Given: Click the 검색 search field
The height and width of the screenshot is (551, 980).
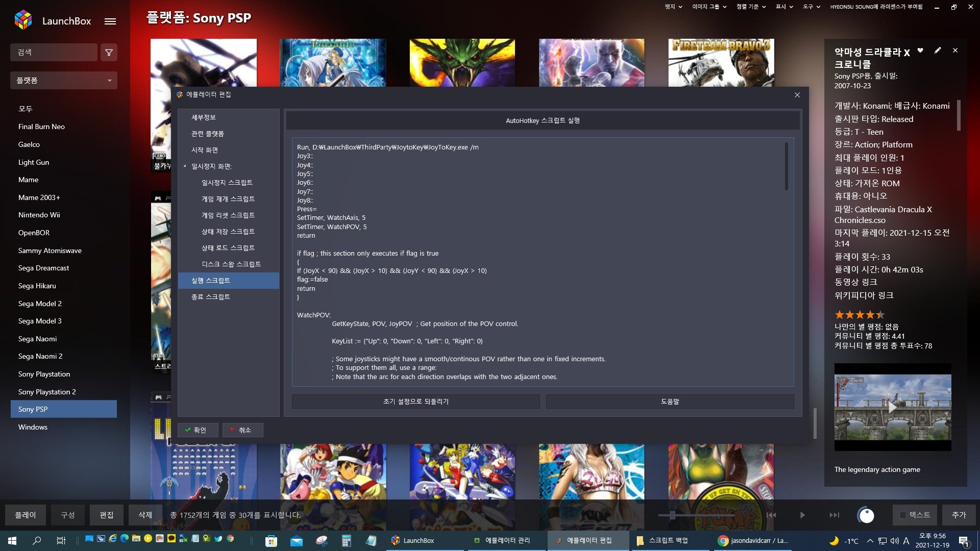Looking at the screenshot, I should pos(54,53).
